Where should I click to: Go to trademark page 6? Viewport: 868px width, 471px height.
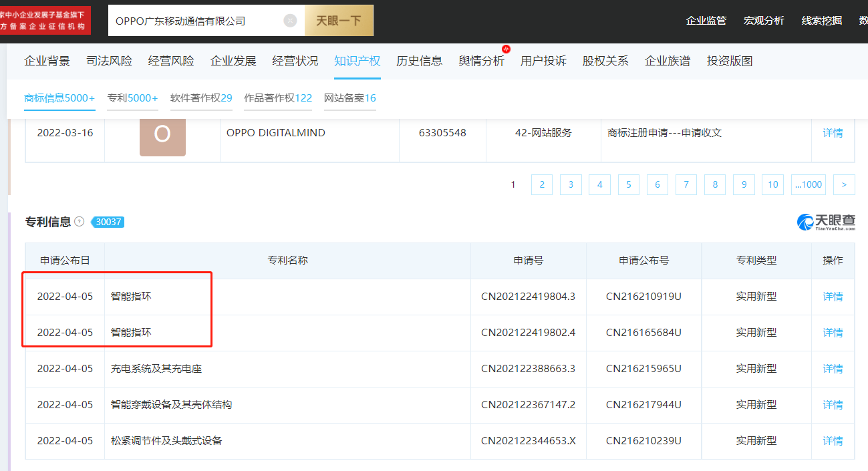(x=657, y=184)
